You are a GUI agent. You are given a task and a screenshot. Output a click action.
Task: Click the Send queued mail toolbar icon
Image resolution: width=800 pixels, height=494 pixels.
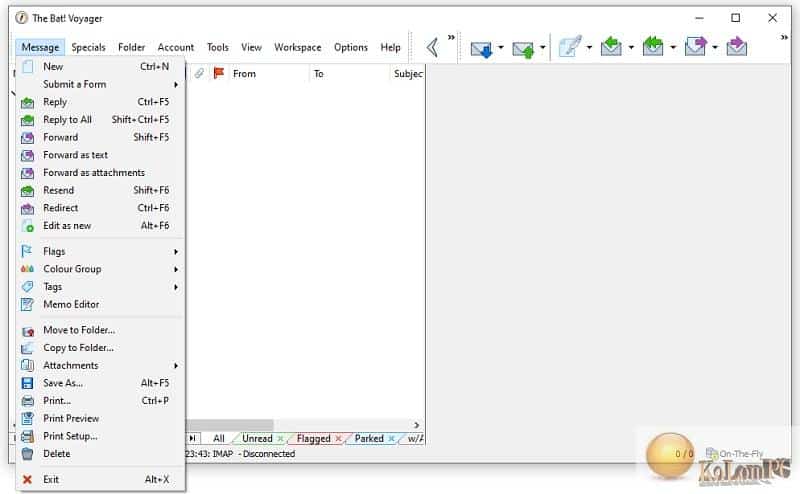(x=523, y=49)
